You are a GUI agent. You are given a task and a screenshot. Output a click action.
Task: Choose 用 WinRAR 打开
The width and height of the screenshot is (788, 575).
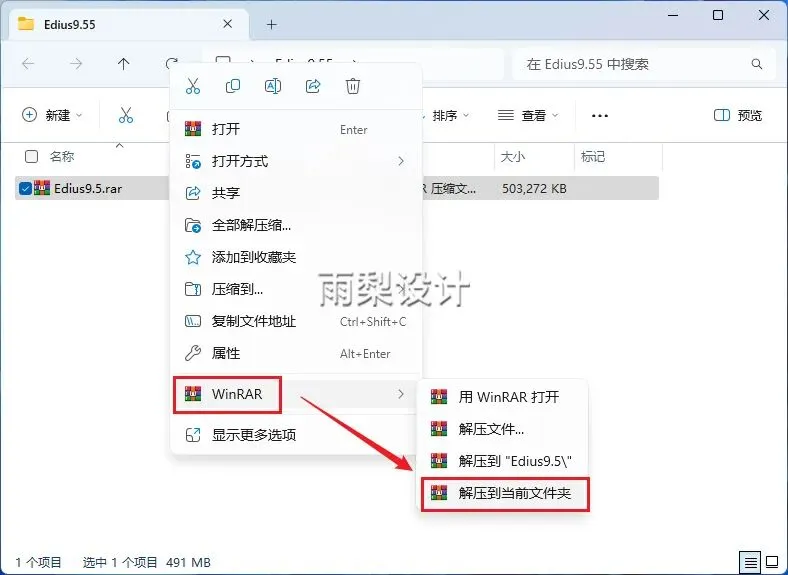505,397
